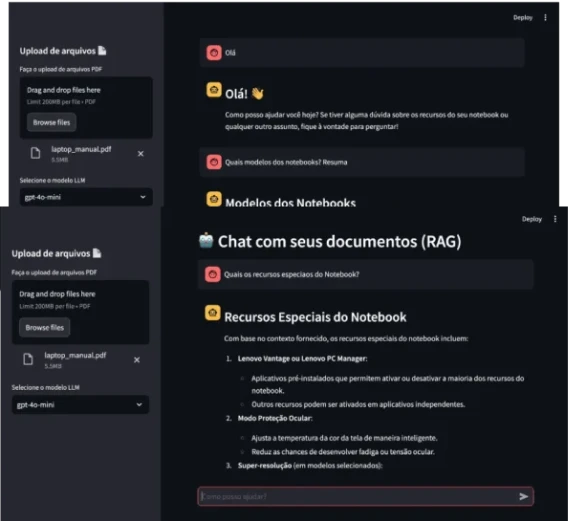Click user avatar beside 'Quais modelos dos notebooks?'
Screen dimensions: 568x521
[214, 162]
